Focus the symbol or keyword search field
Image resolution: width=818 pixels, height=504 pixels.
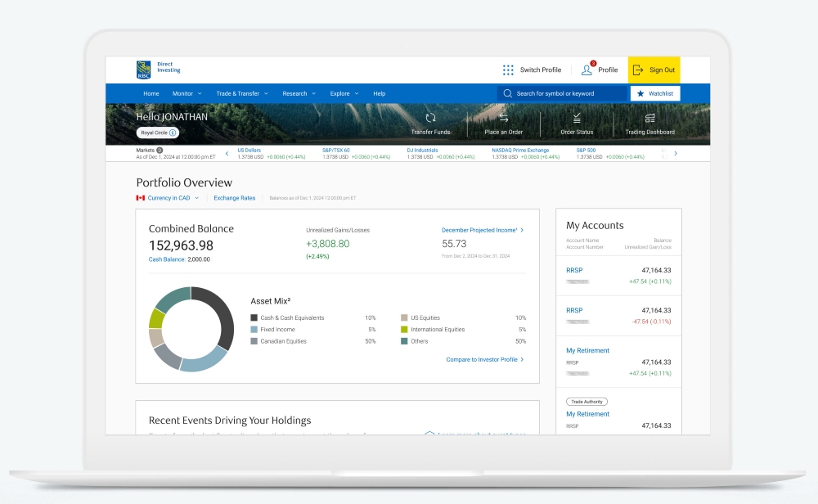[x=563, y=93]
